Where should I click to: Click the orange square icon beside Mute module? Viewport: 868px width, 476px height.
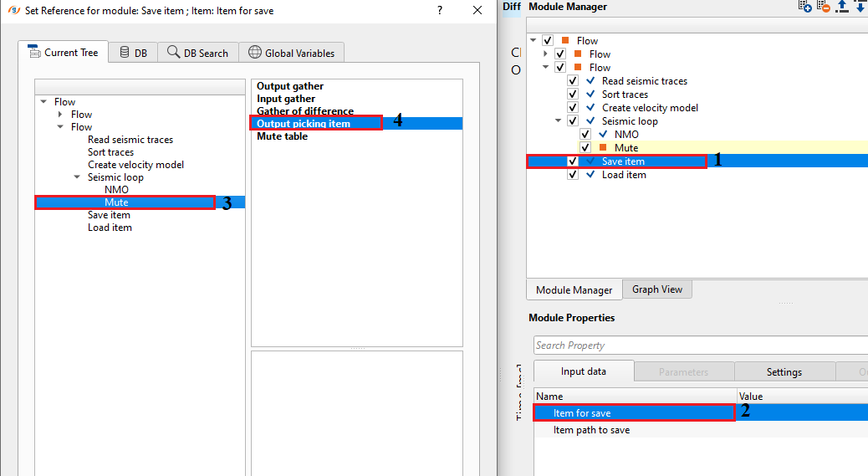(x=603, y=148)
